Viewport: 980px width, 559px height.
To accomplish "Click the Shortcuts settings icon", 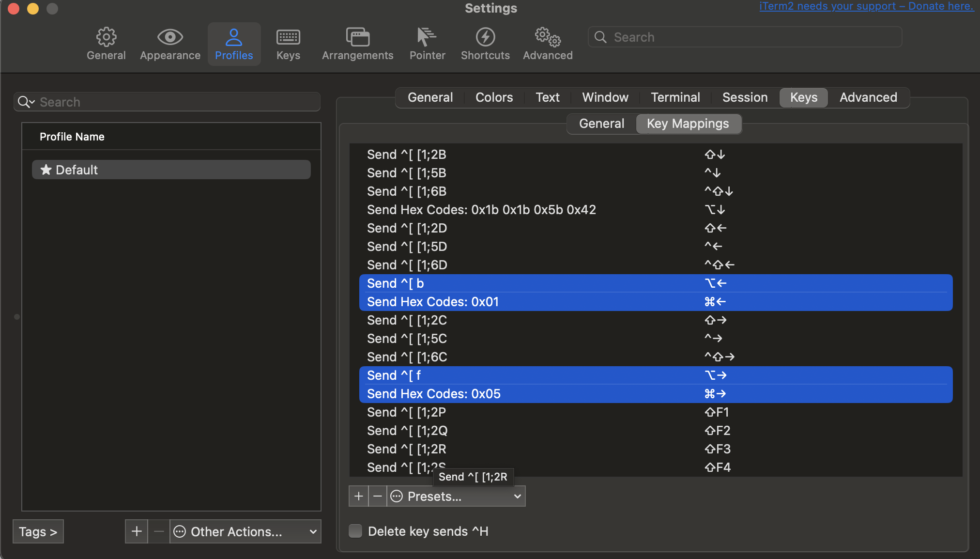I will (x=485, y=37).
